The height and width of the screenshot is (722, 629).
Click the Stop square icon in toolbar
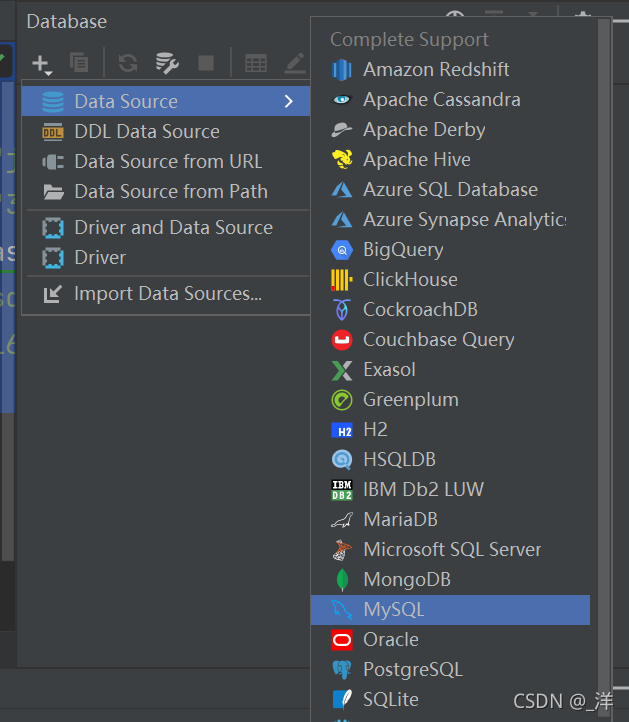206,63
